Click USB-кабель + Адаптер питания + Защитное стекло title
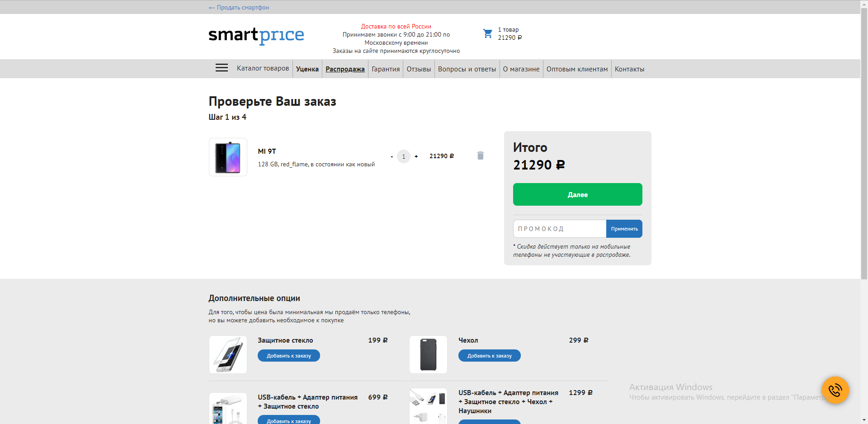 307,402
